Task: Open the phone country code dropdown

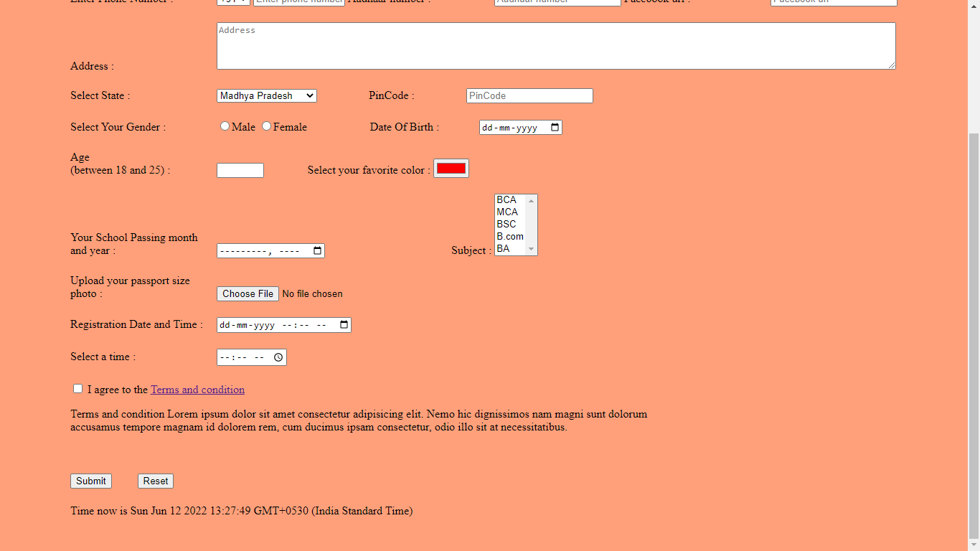Action: pos(232,3)
